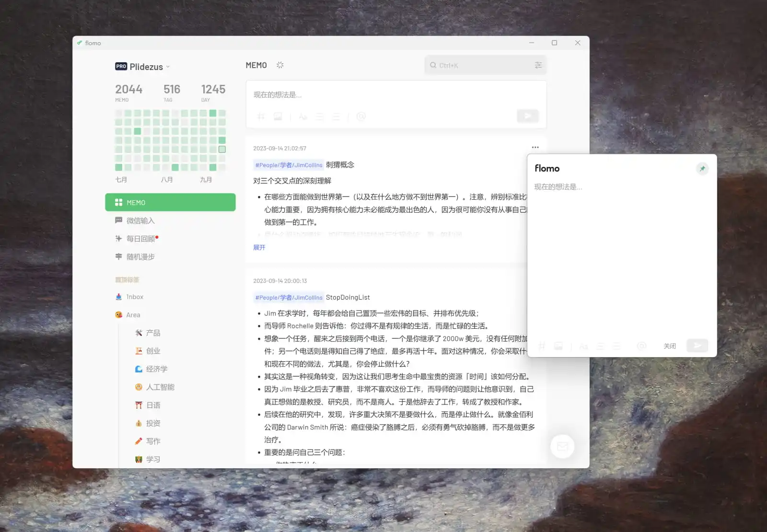Viewport: 767px width, 532px height.
Task: Open the 人工智能 tag
Action: pyautogui.click(x=154, y=387)
